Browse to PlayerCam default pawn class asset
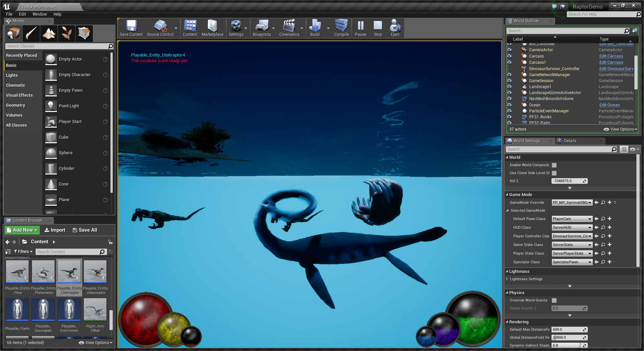Image resolution: width=644 pixels, height=351 pixels. (603, 219)
